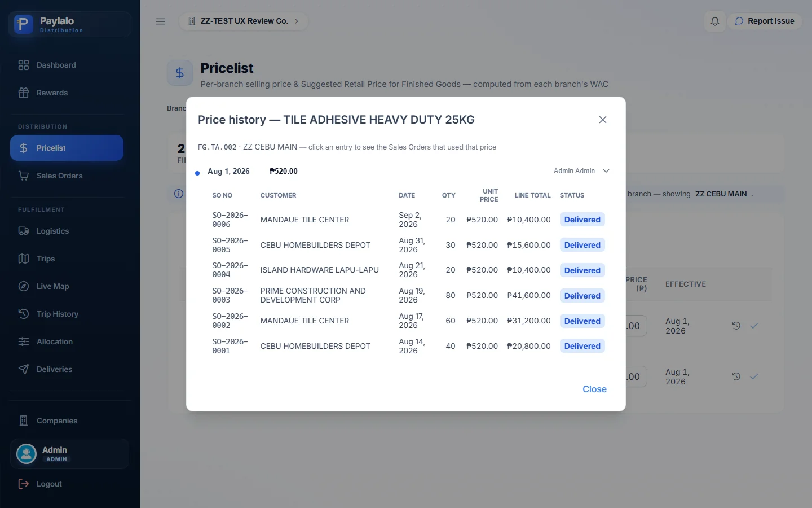This screenshot has width=812, height=508.
Task: Click line total ₱31,200.00
Action: coord(529,321)
